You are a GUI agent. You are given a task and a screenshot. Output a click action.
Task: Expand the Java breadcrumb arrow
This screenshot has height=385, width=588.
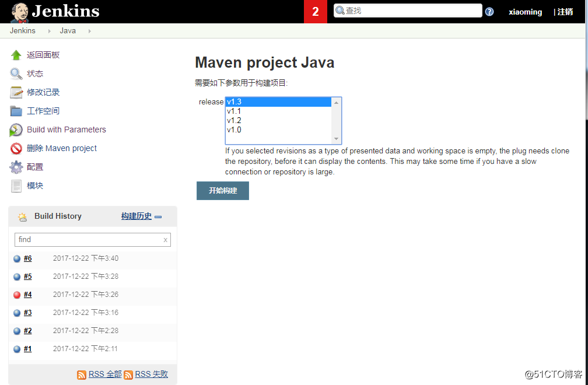[x=89, y=31]
